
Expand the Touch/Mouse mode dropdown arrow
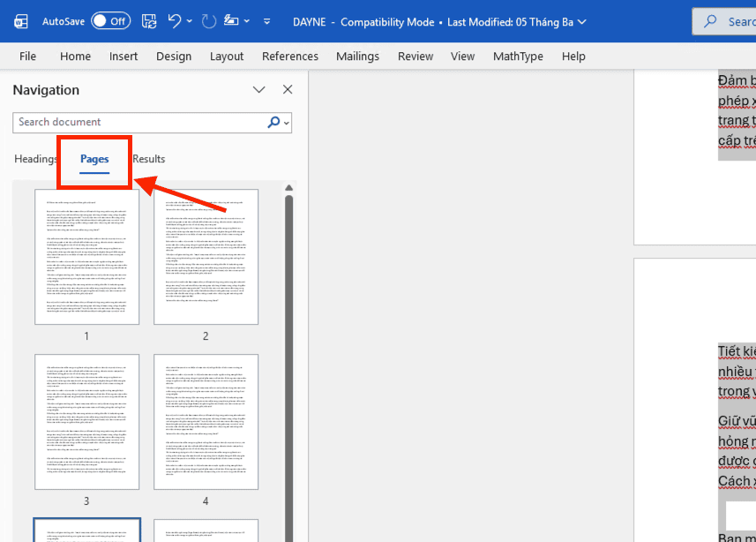point(246,21)
